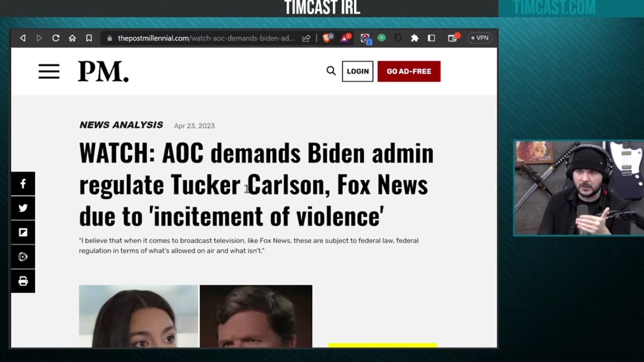Click the NEWS ANALYSIS category label

coord(121,125)
